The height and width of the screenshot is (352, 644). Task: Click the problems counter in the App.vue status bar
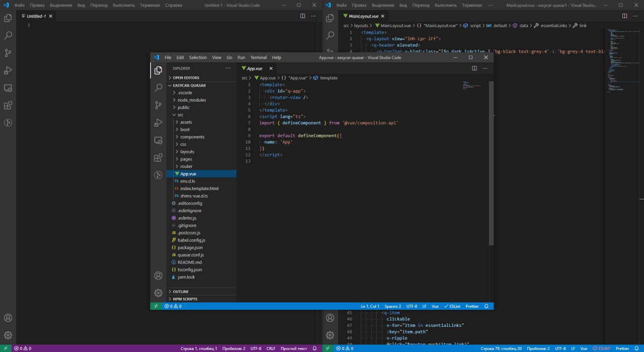173,306
